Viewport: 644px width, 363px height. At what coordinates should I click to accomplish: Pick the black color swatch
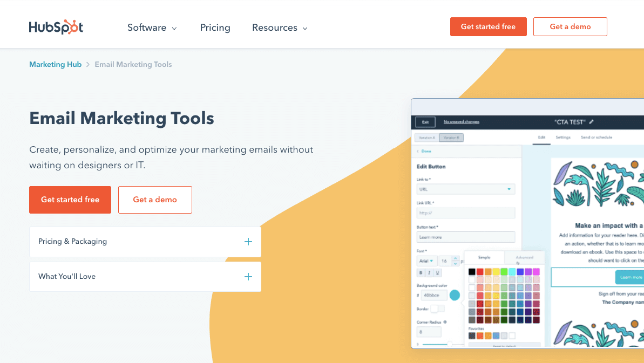point(472,271)
